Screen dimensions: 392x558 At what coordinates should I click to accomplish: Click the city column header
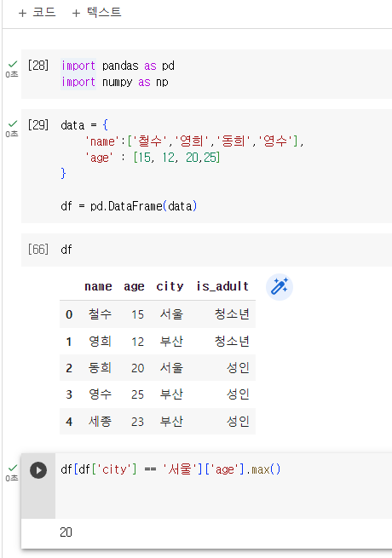(x=170, y=286)
